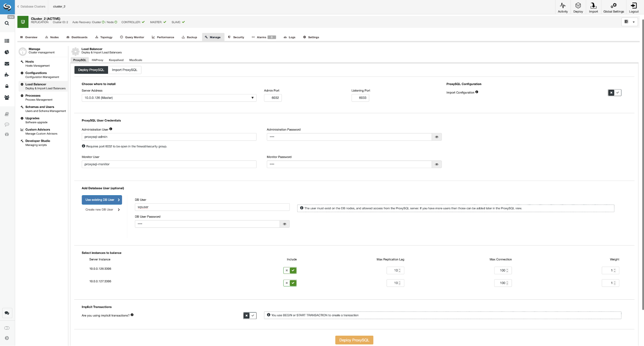Open the Backup tab
This screenshot has width=644, height=346.
(189, 37)
